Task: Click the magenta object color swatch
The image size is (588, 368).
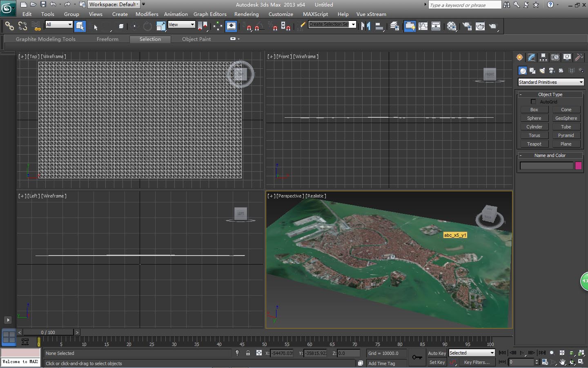Action: click(x=578, y=166)
